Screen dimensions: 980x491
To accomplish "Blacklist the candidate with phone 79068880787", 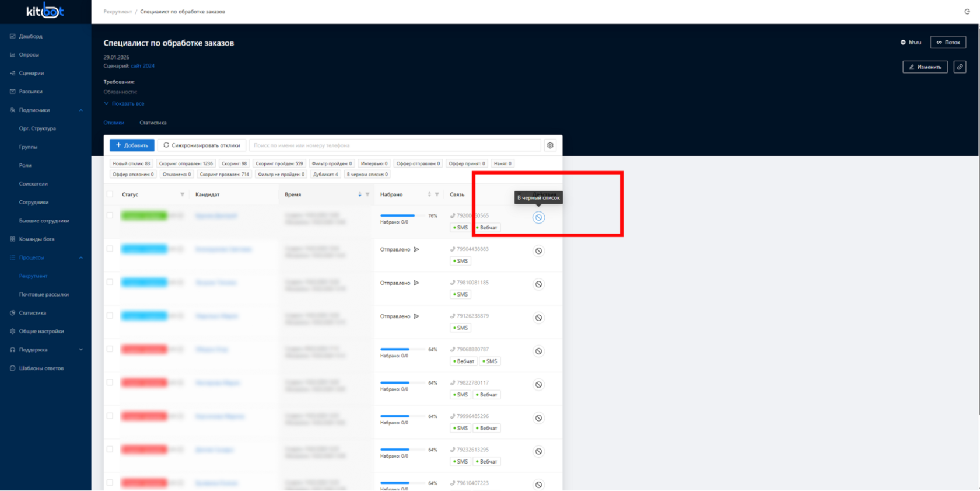I will (x=538, y=351).
